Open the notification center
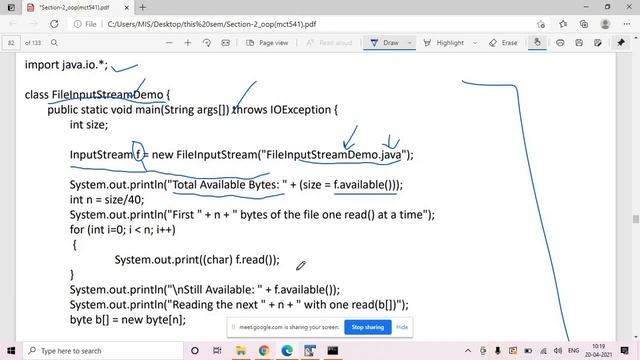 coord(624,351)
